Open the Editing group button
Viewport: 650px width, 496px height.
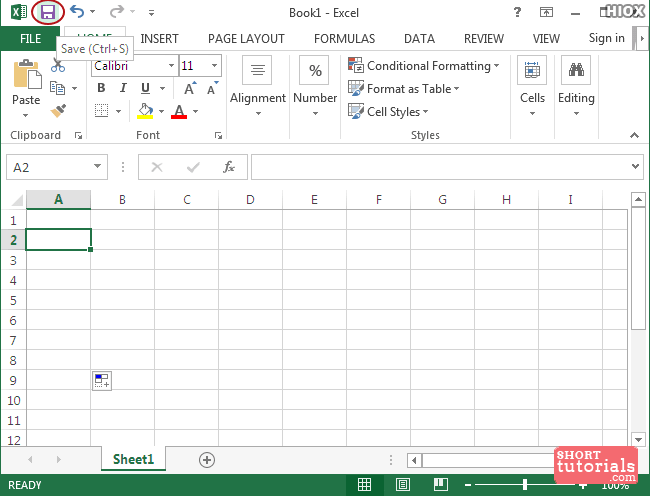[576, 86]
